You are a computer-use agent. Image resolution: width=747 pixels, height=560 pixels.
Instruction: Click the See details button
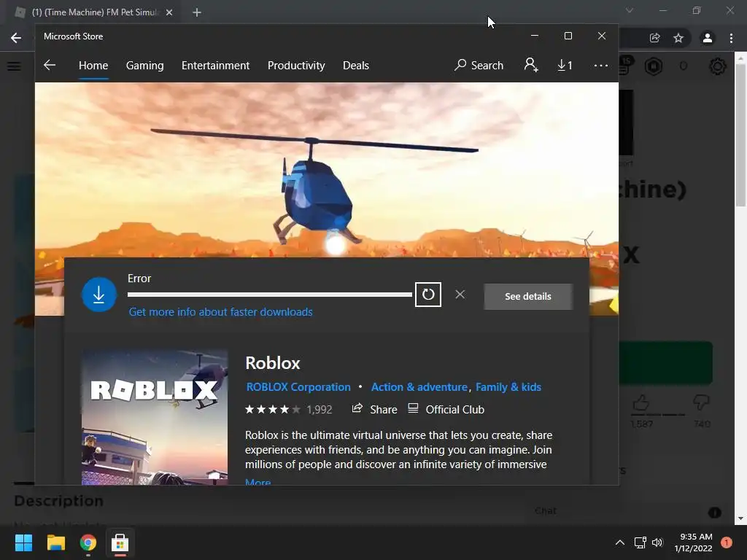tap(528, 296)
